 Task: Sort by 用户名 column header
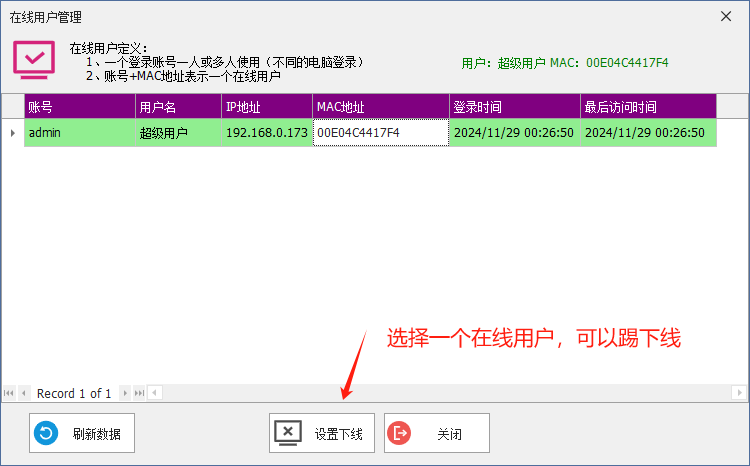tap(178, 106)
